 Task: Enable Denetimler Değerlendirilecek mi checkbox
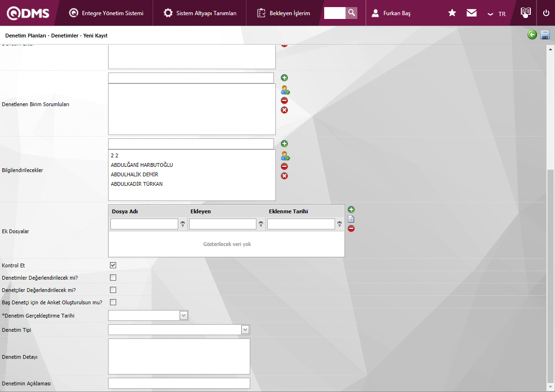(113, 278)
